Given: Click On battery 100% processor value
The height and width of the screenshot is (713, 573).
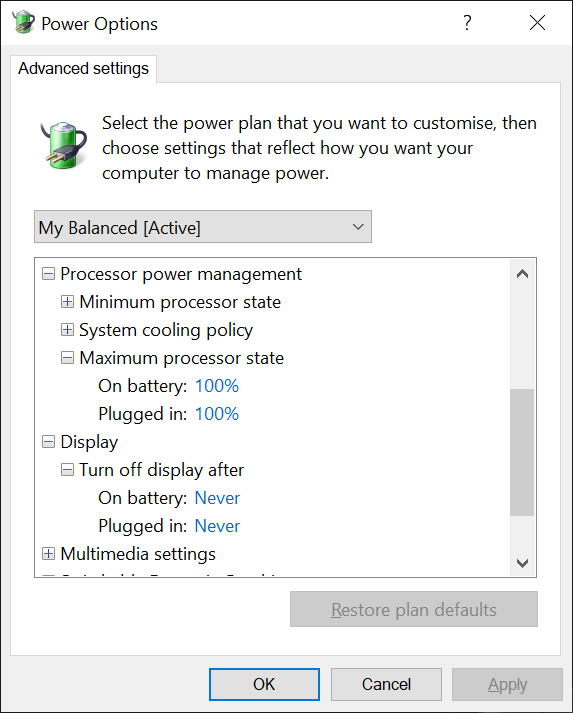Looking at the screenshot, I should tap(216, 386).
